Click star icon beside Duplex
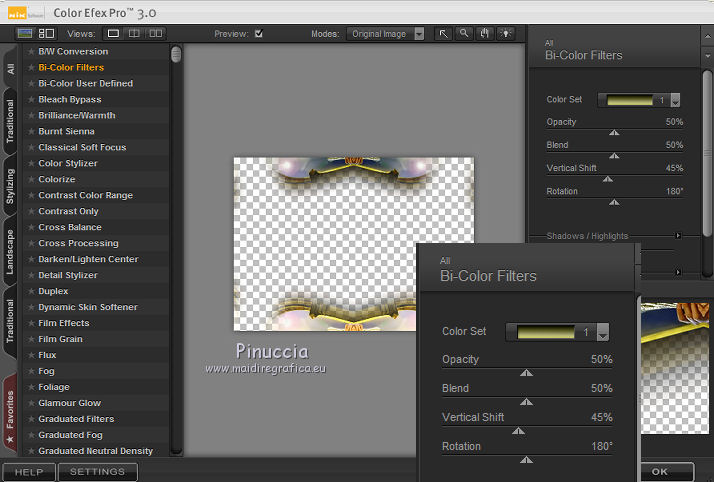The width and height of the screenshot is (714, 482). tap(31, 291)
